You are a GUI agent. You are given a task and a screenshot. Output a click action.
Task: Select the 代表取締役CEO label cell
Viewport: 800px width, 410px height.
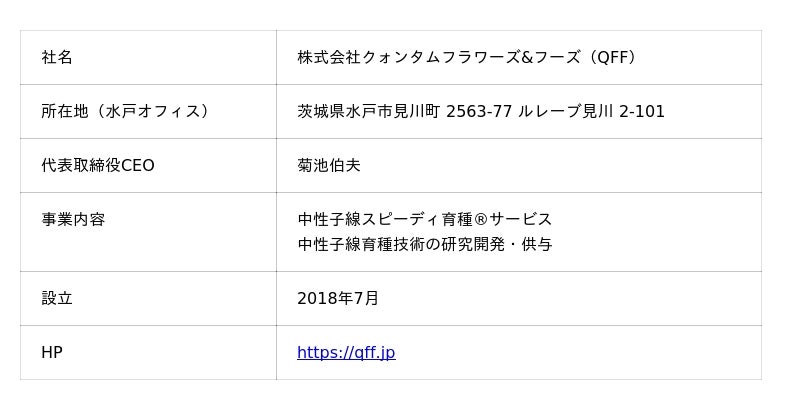coord(98,165)
